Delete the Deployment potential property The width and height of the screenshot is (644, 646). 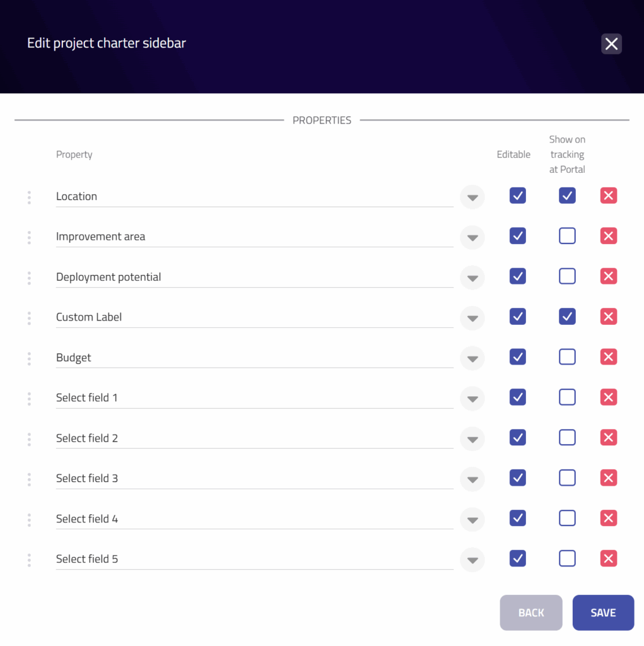[x=608, y=276]
